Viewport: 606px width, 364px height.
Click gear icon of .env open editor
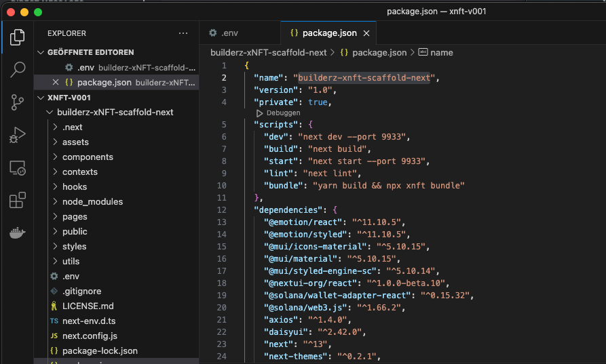[69, 68]
